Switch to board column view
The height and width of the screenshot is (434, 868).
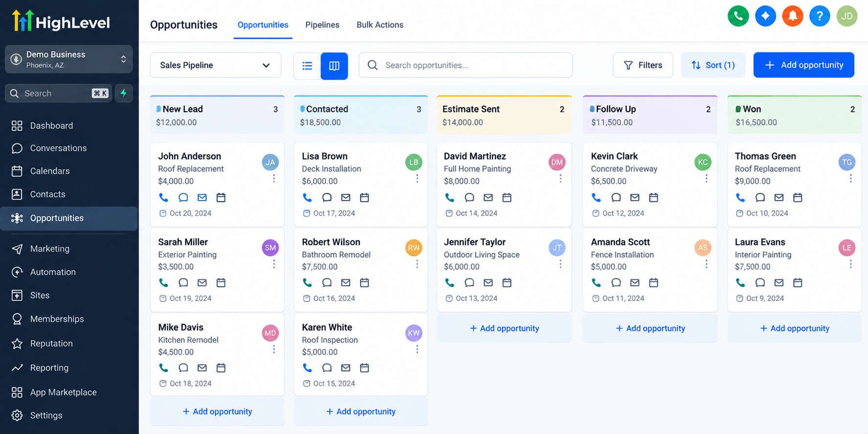coord(334,66)
